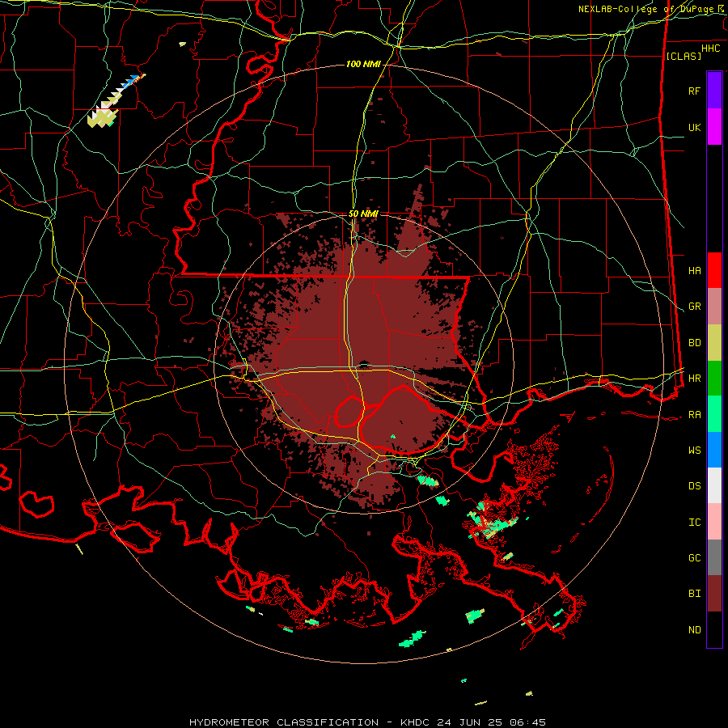Click the RF legend label
728x728 pixels.
694,91
